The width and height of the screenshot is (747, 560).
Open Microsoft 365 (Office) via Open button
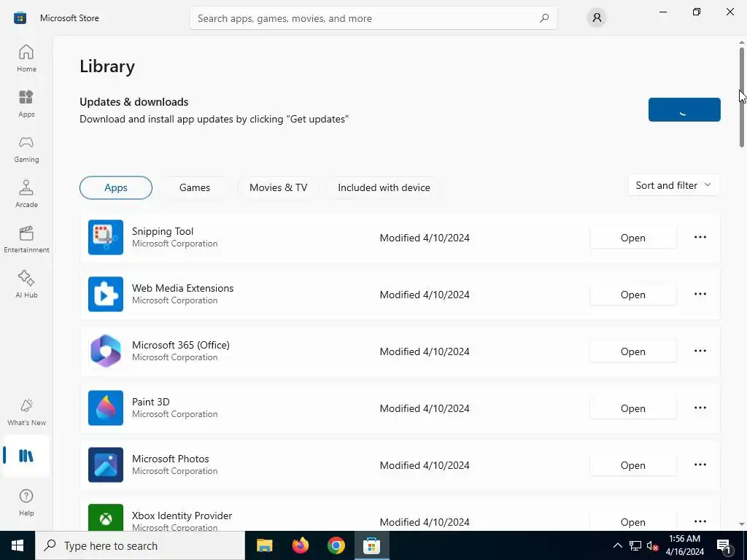632,351
